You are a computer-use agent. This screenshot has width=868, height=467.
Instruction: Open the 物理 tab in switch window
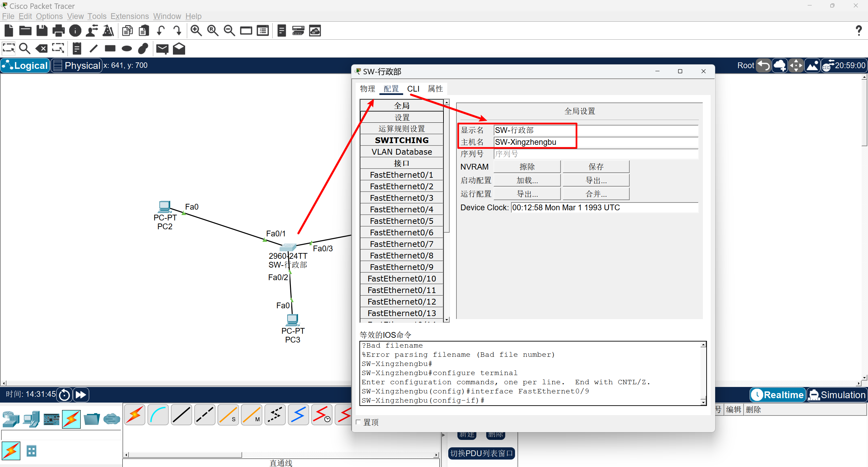point(368,89)
